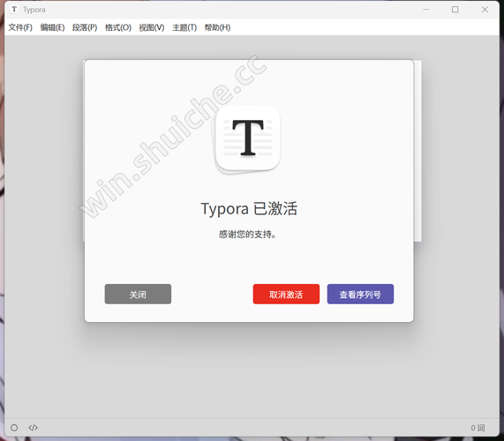Open the 帮助(H) menu

pyautogui.click(x=218, y=27)
